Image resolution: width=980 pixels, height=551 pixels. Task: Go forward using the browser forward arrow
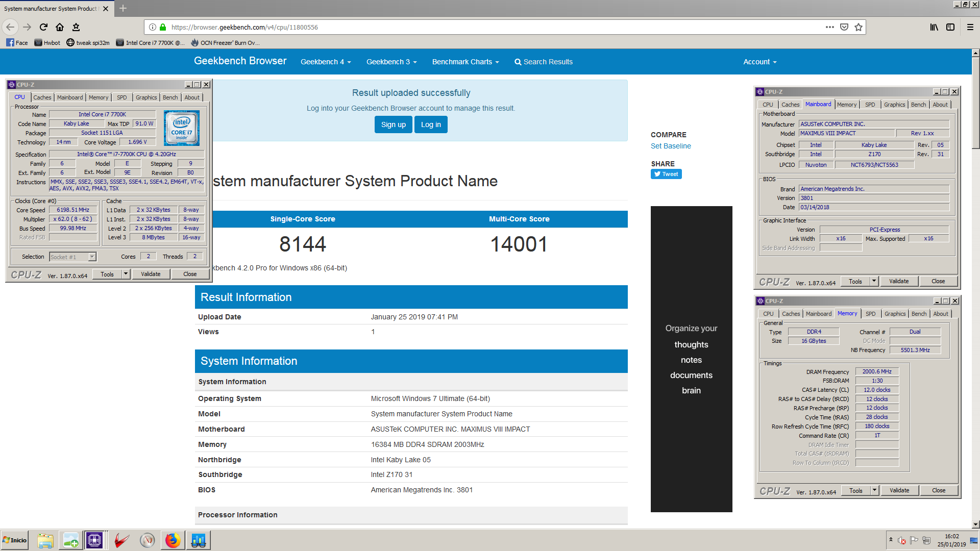click(27, 27)
